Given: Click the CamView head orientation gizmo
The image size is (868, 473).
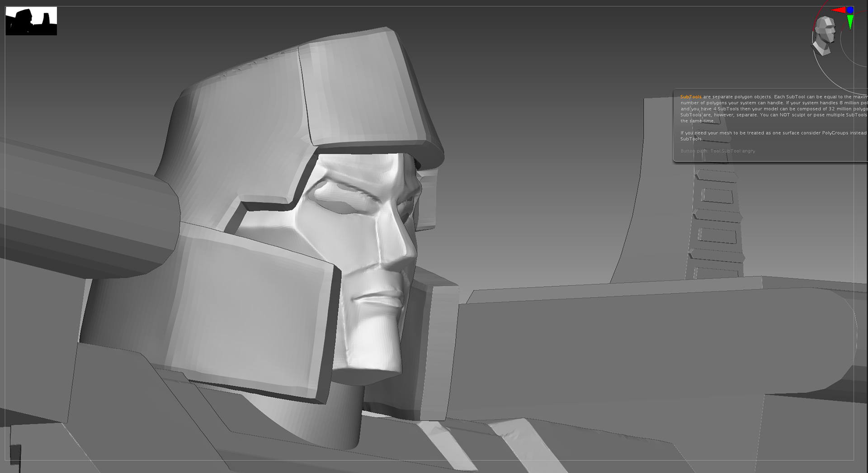Looking at the screenshot, I should pos(825,35).
